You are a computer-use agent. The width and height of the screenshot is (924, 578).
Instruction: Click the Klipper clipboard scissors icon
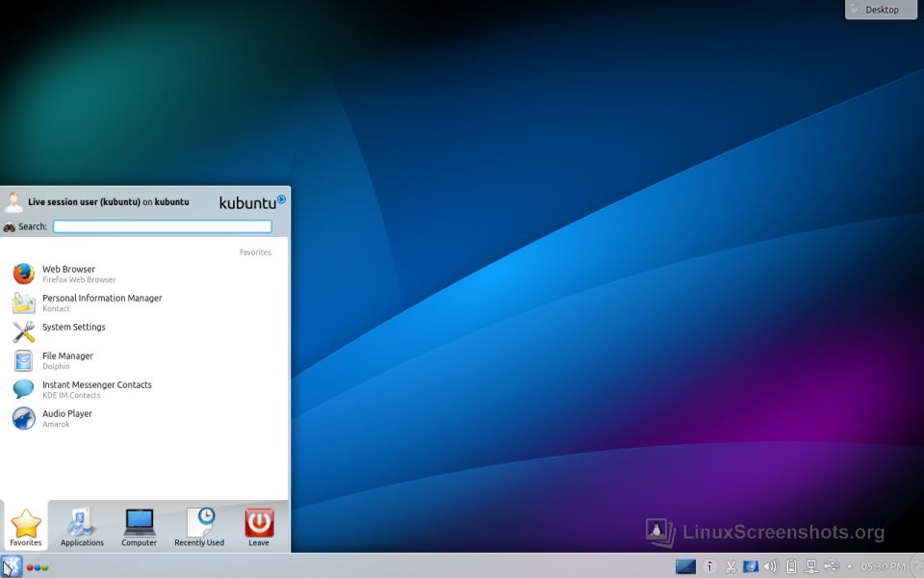click(731, 566)
